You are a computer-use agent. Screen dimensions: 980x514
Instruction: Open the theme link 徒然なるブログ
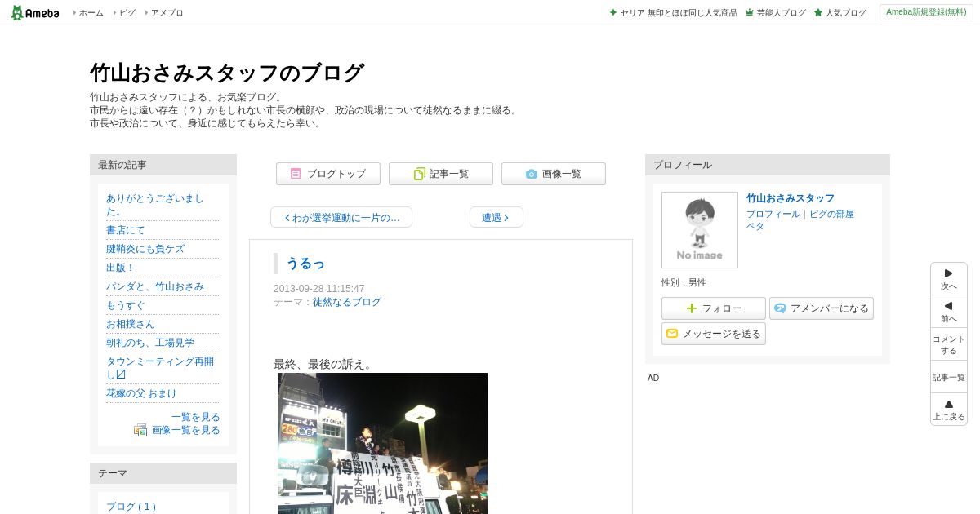tap(347, 302)
